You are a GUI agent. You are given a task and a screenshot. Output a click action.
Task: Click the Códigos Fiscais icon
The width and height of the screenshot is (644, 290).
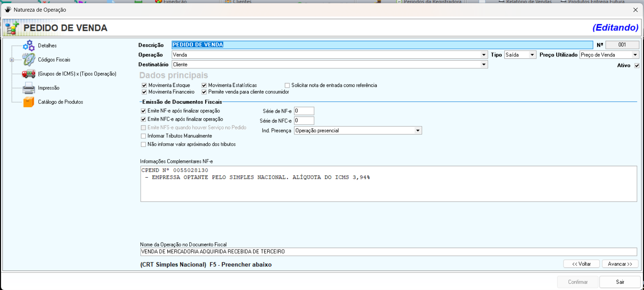28,59
